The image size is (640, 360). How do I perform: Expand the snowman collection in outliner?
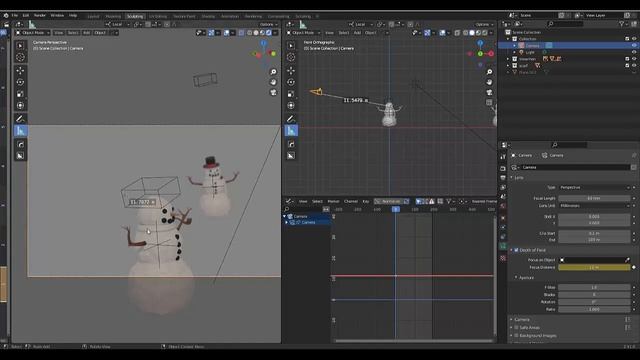[x=508, y=59]
